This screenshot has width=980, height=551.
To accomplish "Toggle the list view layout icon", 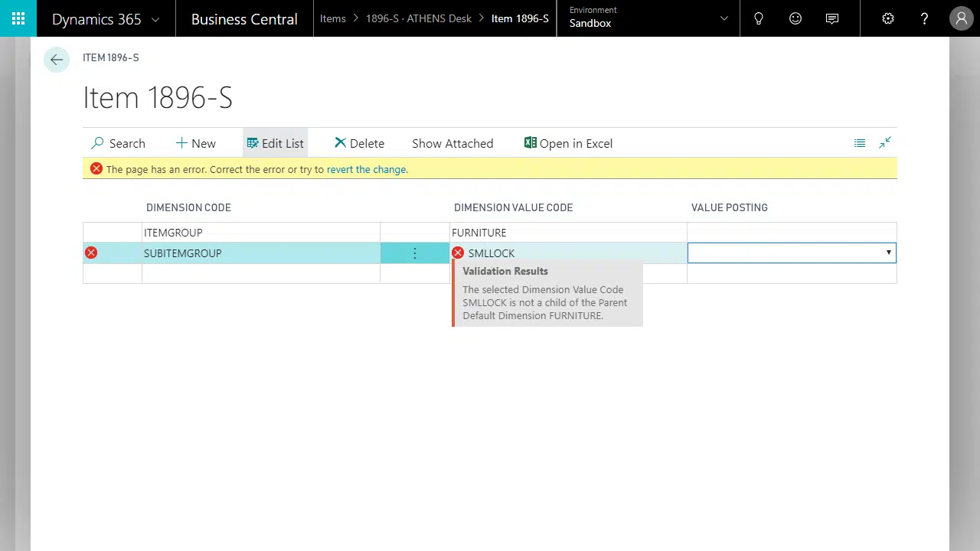I will (x=860, y=143).
